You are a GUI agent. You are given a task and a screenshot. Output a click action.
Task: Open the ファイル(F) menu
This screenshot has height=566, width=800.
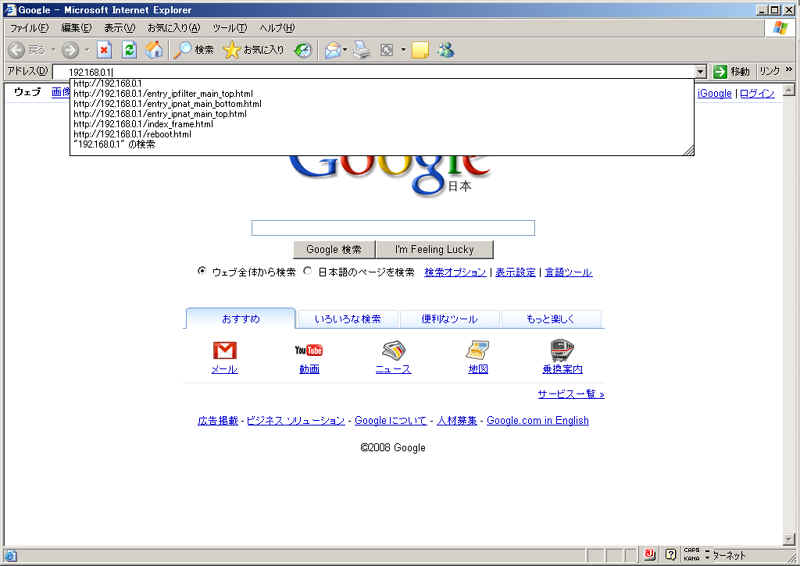coord(29,28)
